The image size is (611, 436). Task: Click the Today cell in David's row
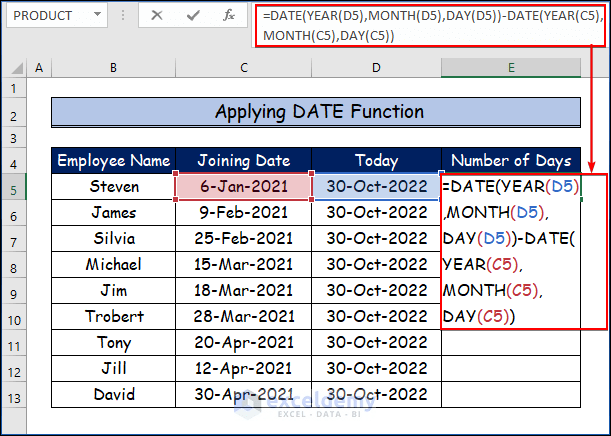click(x=376, y=394)
